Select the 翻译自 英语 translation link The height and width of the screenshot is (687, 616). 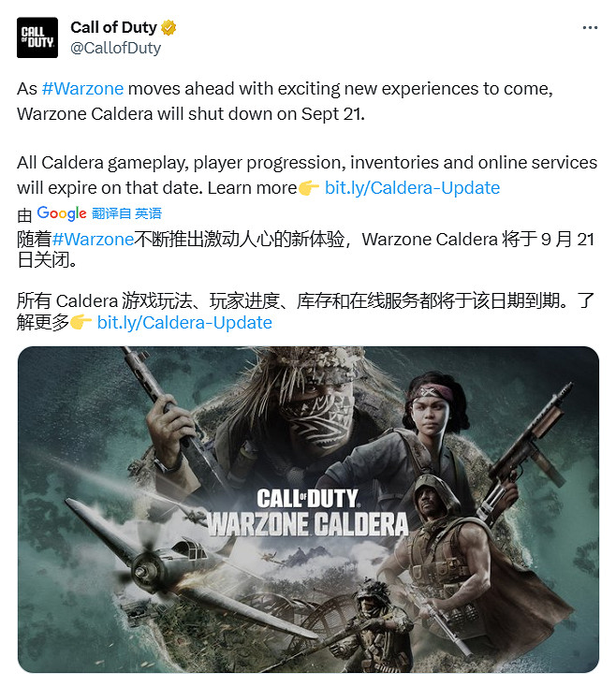click(126, 213)
